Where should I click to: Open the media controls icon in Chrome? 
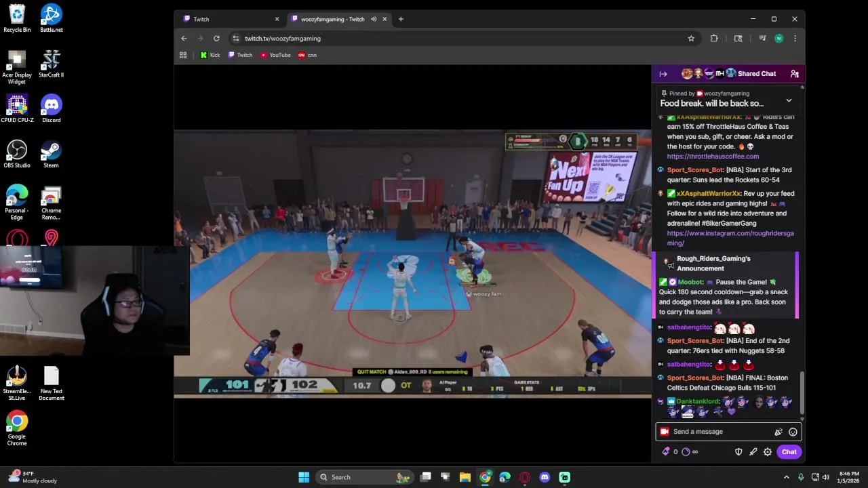point(762,39)
